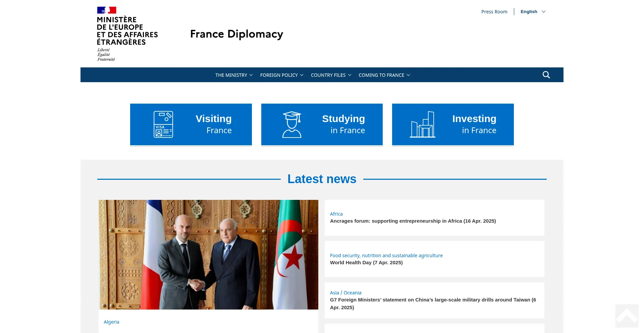
Task: Expand the Foreign Policy menu
Action: pyautogui.click(x=282, y=75)
